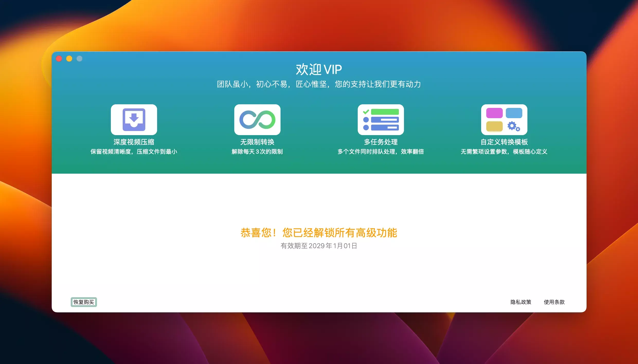Click the 欢迎 VIP heading
The width and height of the screenshot is (638, 364).
(319, 69)
